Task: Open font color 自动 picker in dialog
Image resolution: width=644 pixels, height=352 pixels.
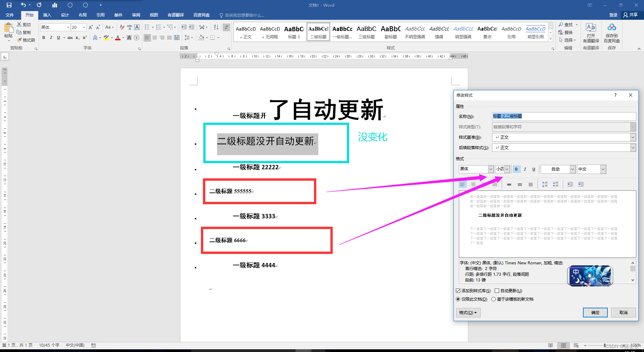Action: coord(558,169)
